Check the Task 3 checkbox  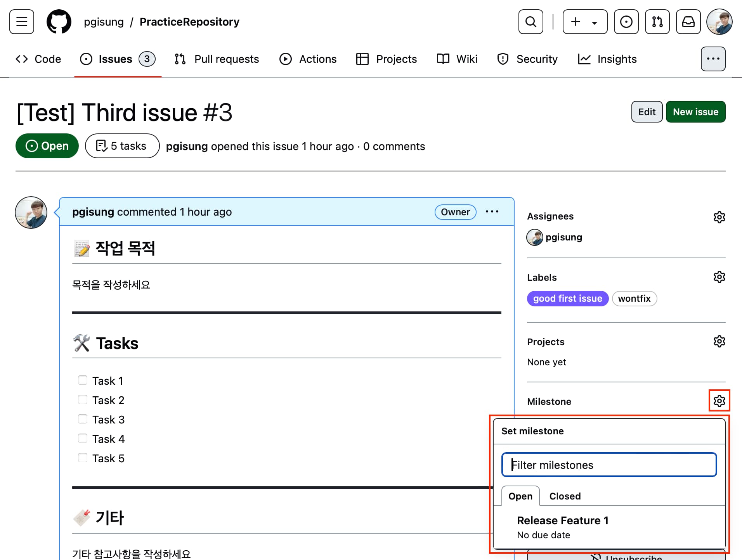(83, 419)
